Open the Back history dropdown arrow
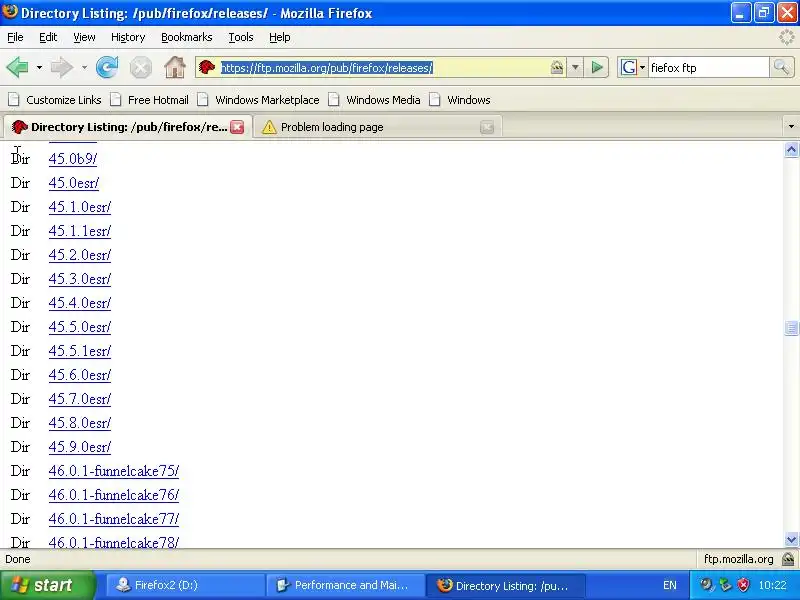Image resolution: width=800 pixels, height=600 pixels. pyautogui.click(x=39, y=67)
